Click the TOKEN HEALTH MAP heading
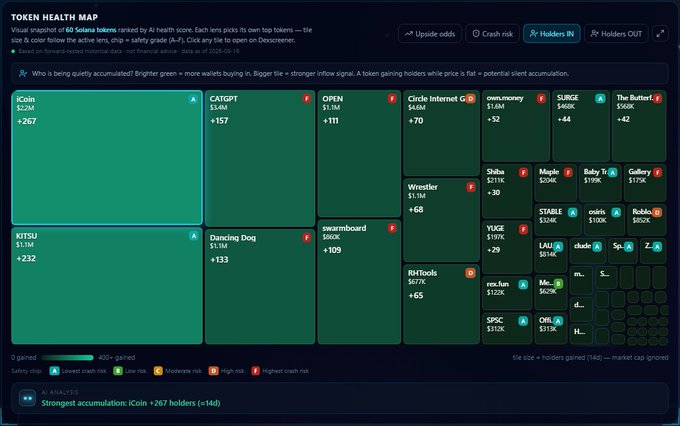680x426 pixels. coord(54,17)
